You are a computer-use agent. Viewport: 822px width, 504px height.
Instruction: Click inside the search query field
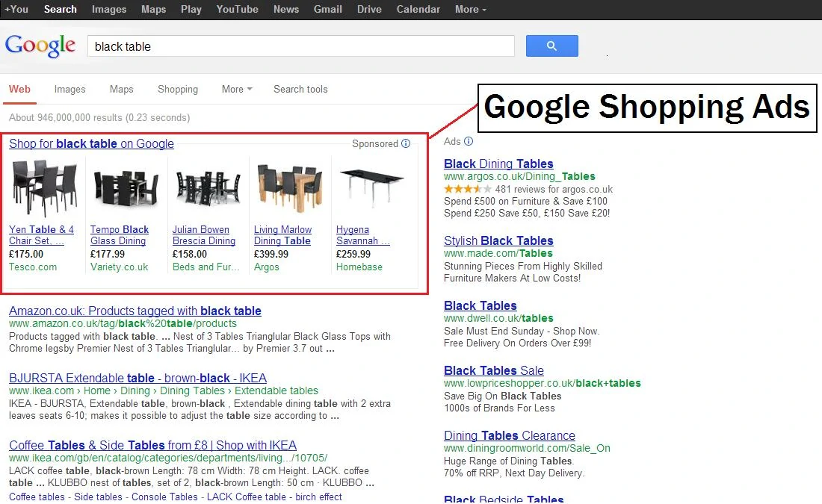click(x=299, y=46)
